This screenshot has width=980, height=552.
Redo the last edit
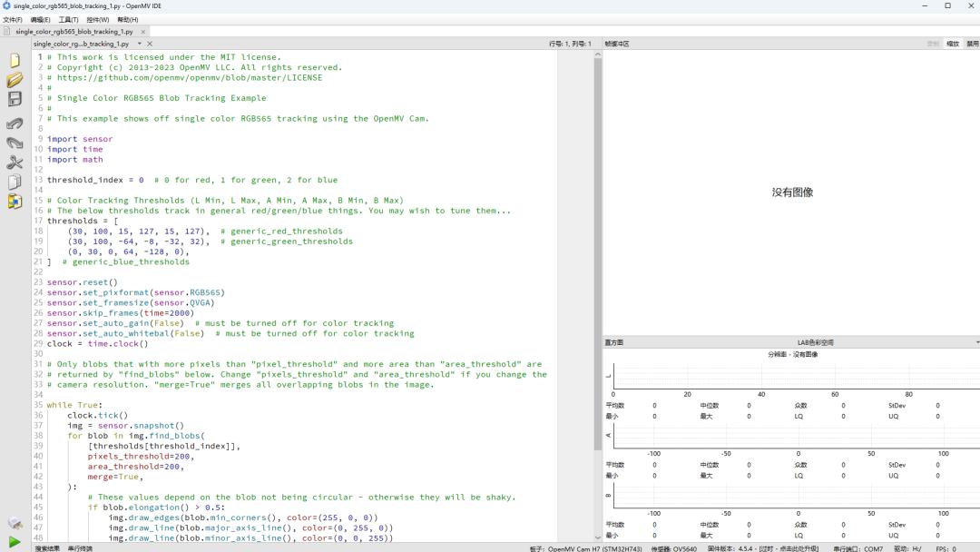click(x=15, y=143)
